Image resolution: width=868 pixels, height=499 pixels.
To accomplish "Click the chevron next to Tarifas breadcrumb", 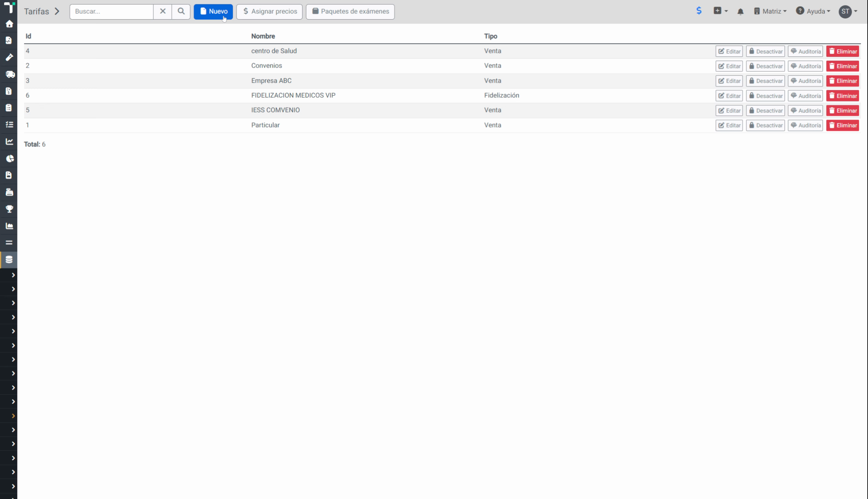I will click(57, 11).
